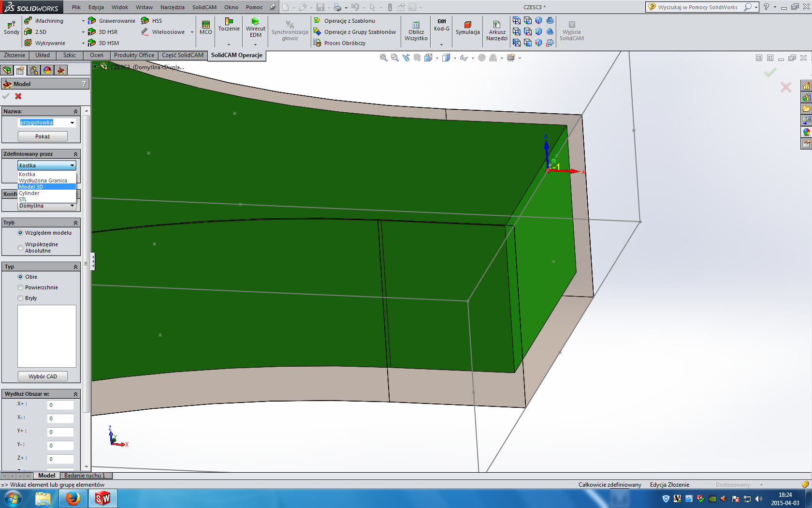Screen dimensions: 812x508
Task: Select Względem modelu radio button
Action: [20, 233]
